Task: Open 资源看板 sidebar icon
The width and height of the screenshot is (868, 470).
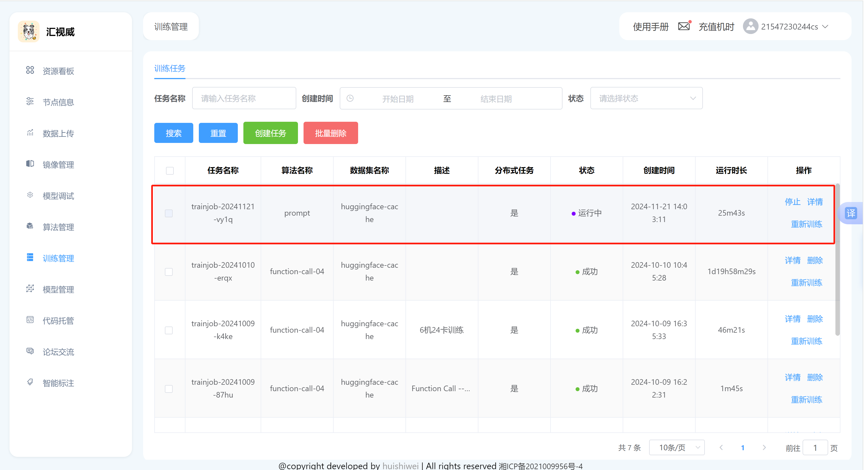Action: click(30, 70)
